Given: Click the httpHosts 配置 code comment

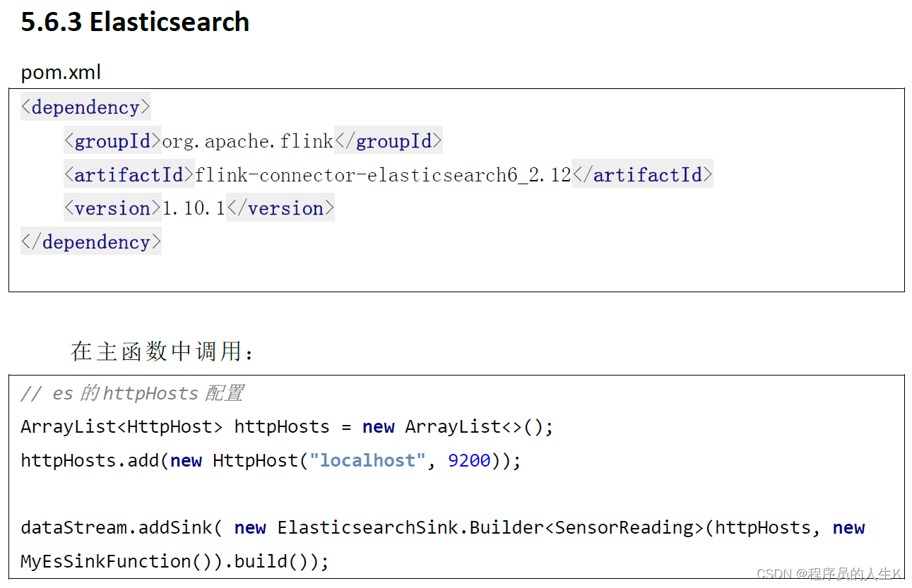Looking at the screenshot, I should click(132, 393).
